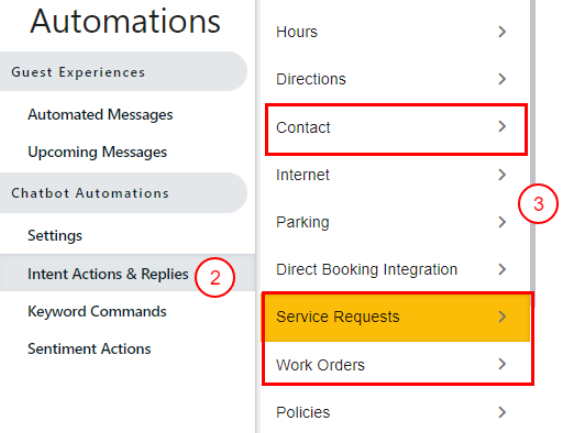Open Upcoming Messages in sidebar

97,152
